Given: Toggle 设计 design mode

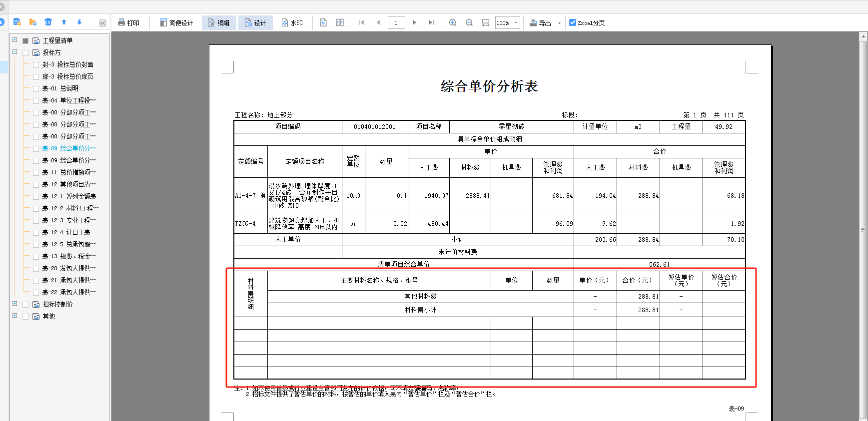Looking at the screenshot, I should (x=255, y=23).
